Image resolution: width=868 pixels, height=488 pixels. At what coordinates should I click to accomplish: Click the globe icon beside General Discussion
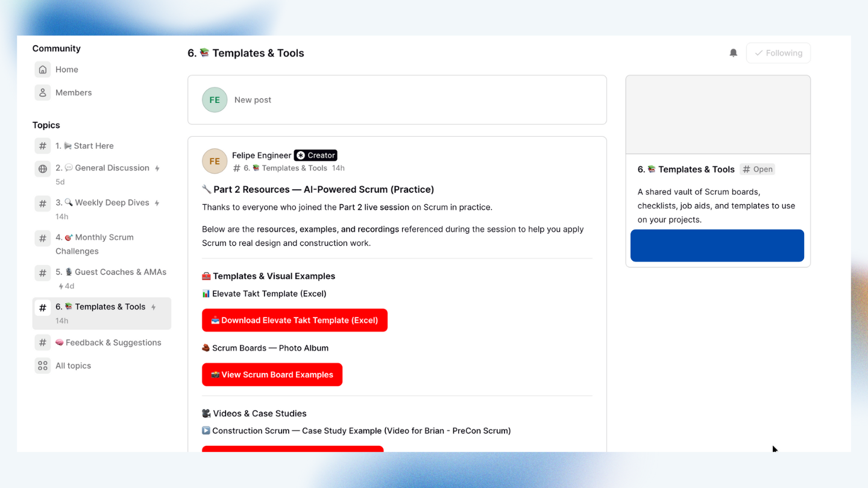pos(43,169)
